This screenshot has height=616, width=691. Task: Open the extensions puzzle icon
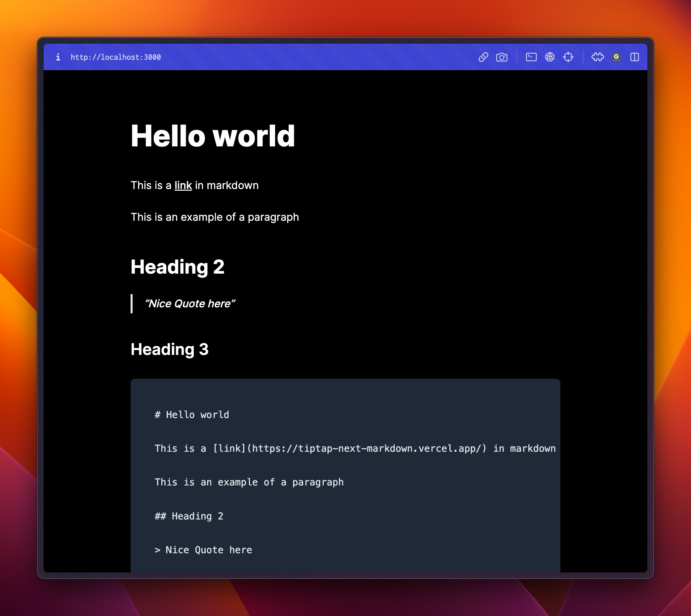pyautogui.click(x=597, y=57)
